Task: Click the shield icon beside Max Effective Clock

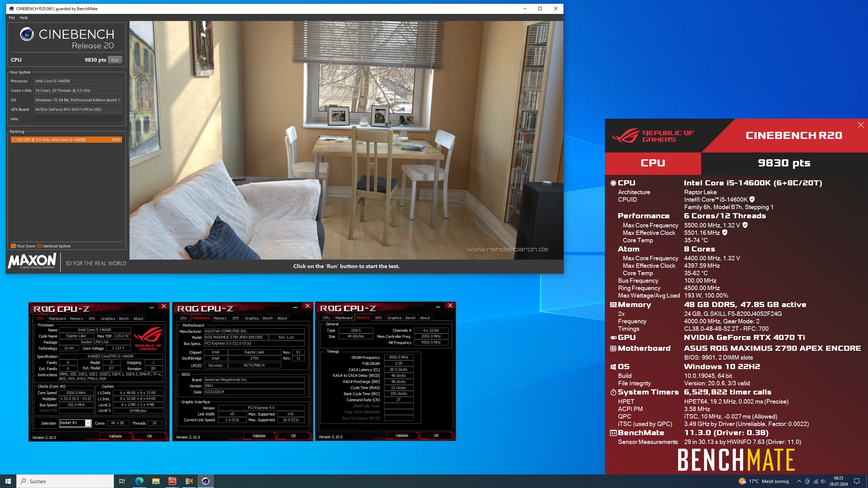Action: point(725,232)
